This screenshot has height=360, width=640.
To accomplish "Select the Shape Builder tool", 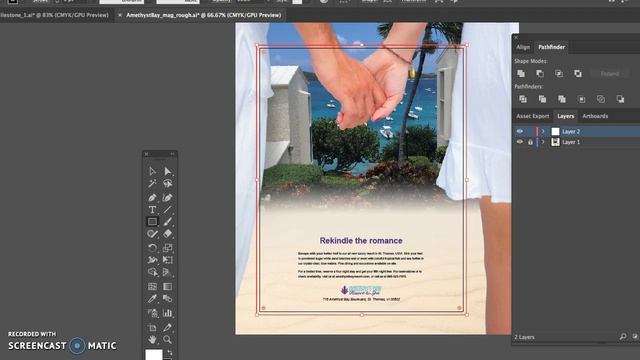I will (x=152, y=272).
